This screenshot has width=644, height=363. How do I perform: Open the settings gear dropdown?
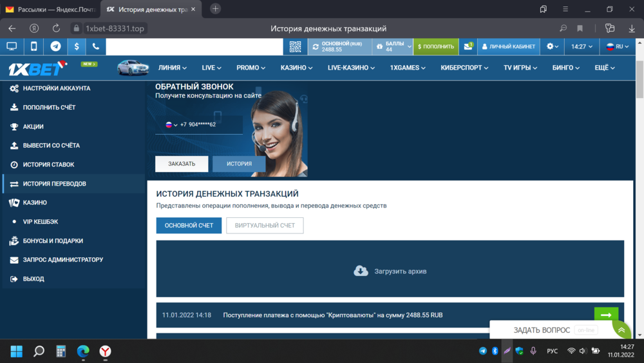552,46
